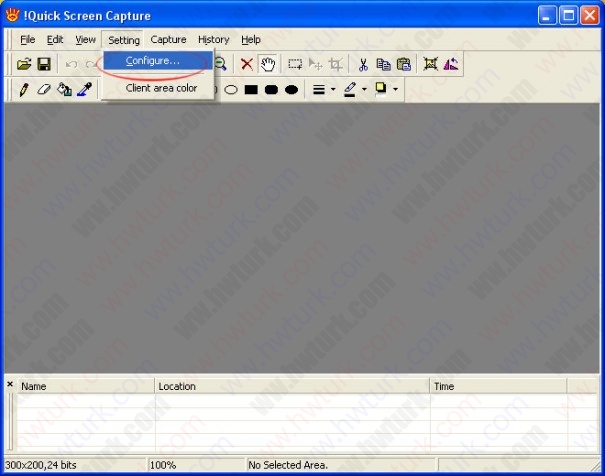This screenshot has width=605, height=476.
Task: Select the Paint bucket fill tool
Action: pyautogui.click(x=64, y=89)
